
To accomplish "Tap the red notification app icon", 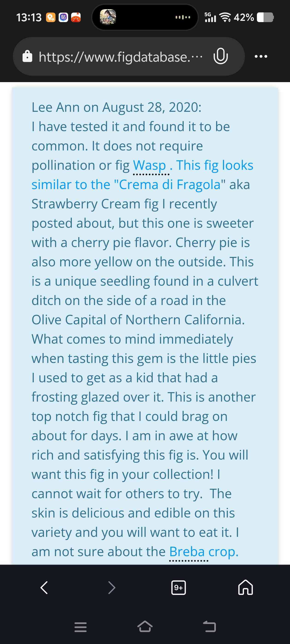I will [76, 17].
